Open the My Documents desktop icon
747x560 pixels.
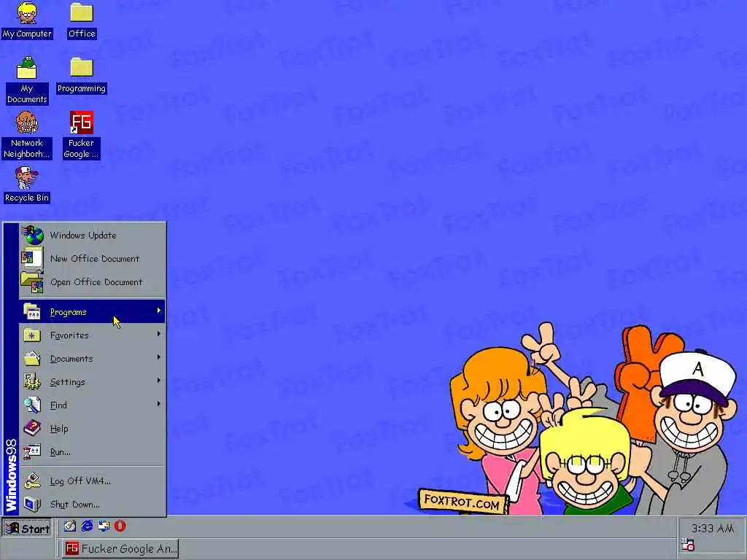(x=27, y=80)
